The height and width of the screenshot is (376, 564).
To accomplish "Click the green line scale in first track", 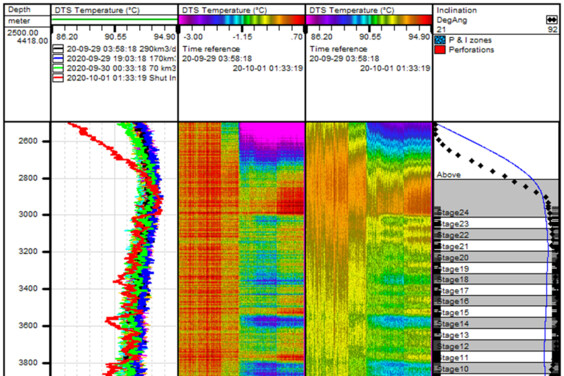I will (x=115, y=19).
